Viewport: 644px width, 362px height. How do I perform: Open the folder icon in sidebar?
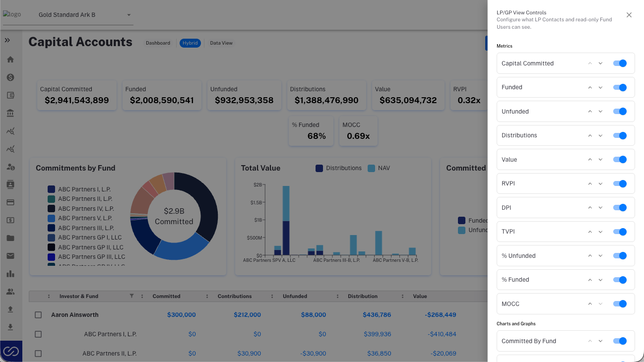(x=10, y=238)
